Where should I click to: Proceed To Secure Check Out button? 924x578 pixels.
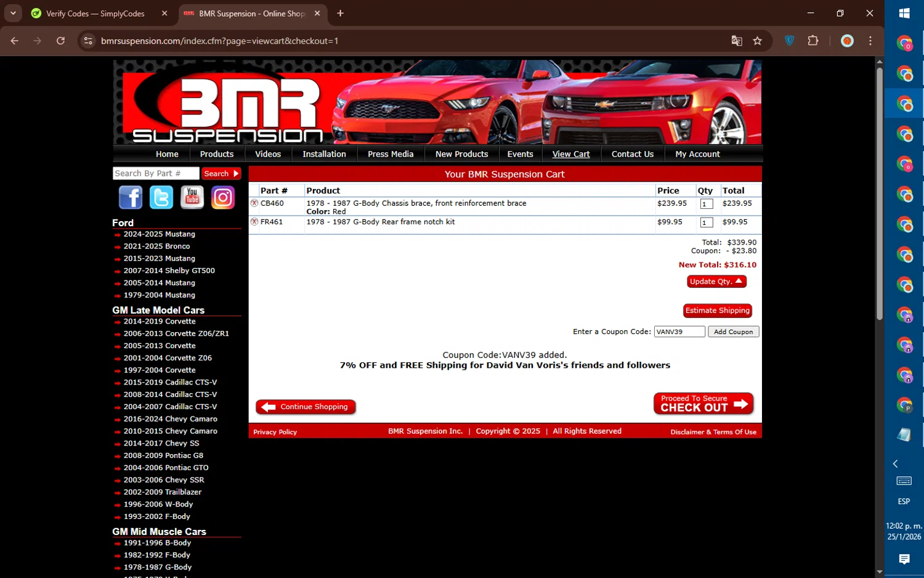click(703, 404)
